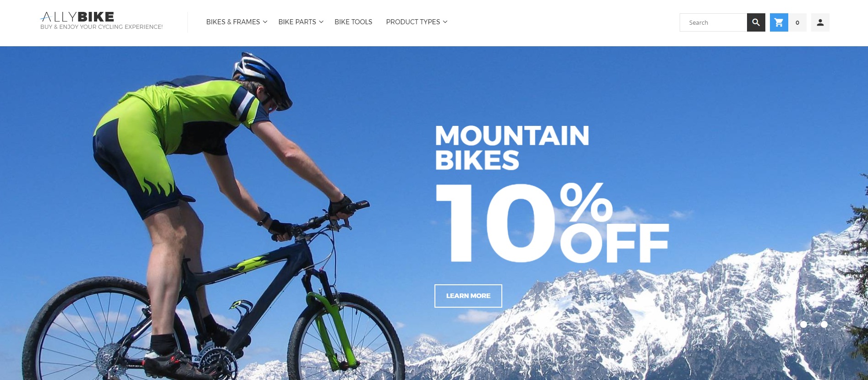The image size is (868, 380).
Task: Open the shopping cart icon
Action: pos(779,22)
